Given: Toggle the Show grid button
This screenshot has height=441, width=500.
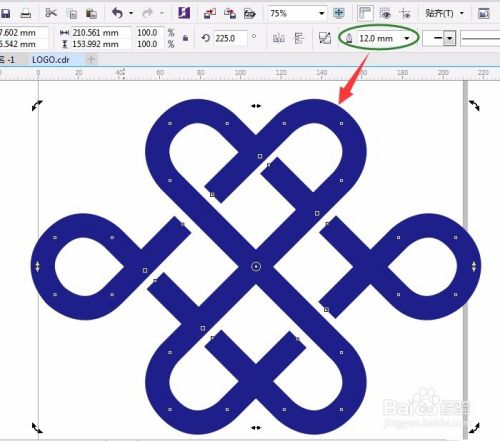Looking at the screenshot, I should tap(385, 13).
